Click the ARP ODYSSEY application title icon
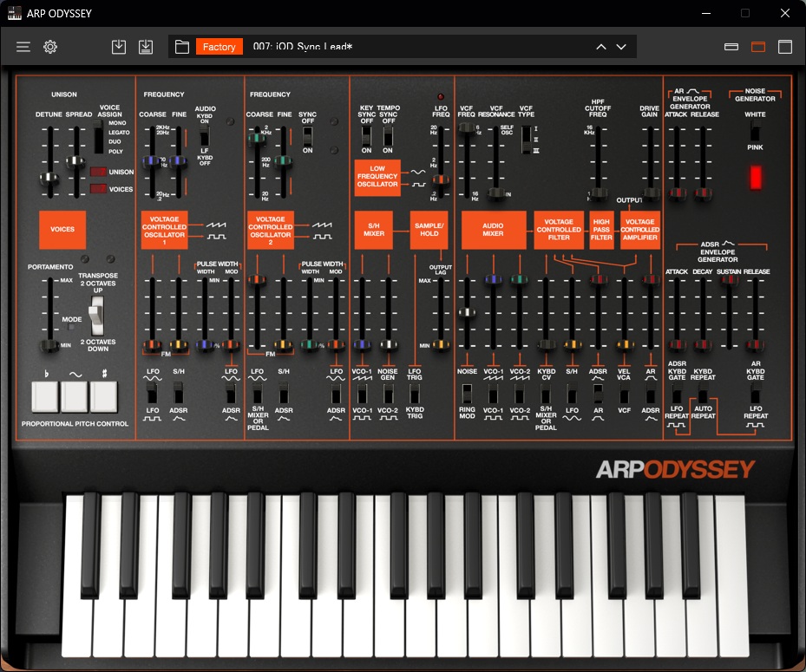This screenshot has height=672, width=806. (x=15, y=13)
